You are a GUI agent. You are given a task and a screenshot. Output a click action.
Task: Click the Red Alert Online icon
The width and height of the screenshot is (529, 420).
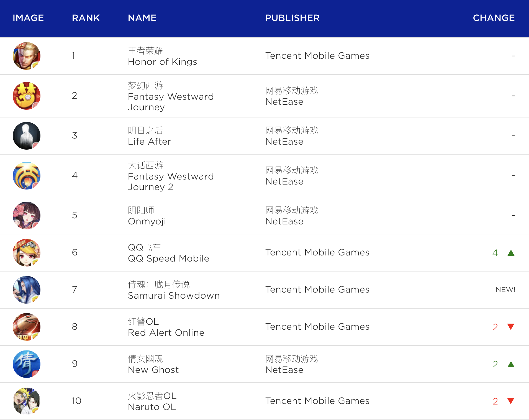pos(27,327)
